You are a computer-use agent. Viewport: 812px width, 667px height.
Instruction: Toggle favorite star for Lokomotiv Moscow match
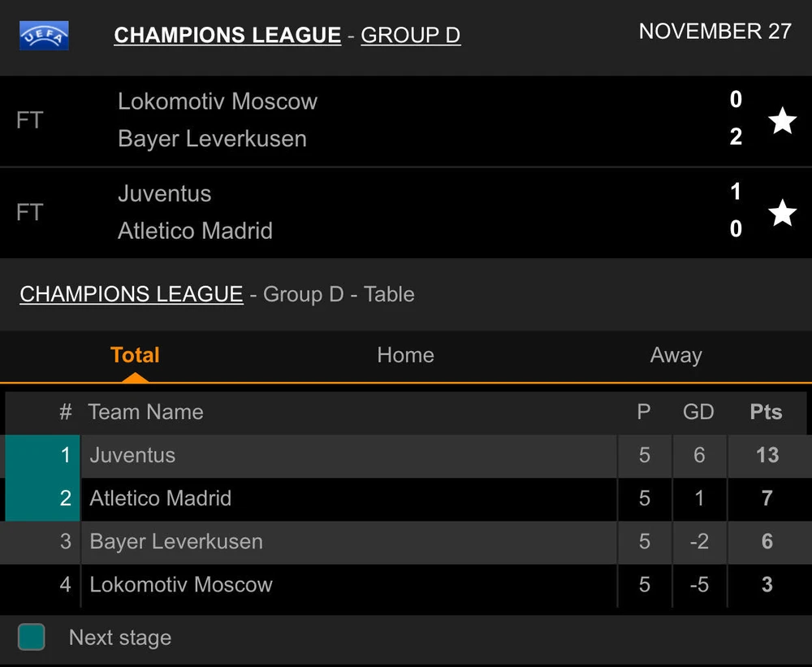782,121
